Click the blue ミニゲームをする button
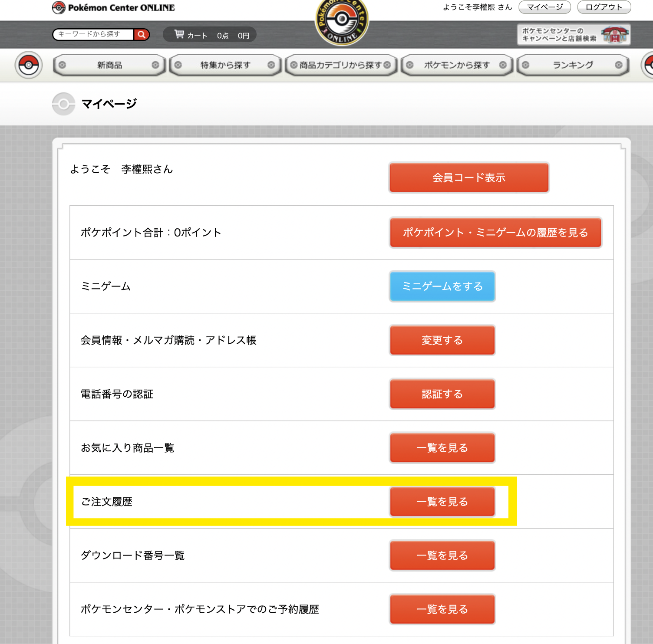The height and width of the screenshot is (644, 653). [x=442, y=286]
